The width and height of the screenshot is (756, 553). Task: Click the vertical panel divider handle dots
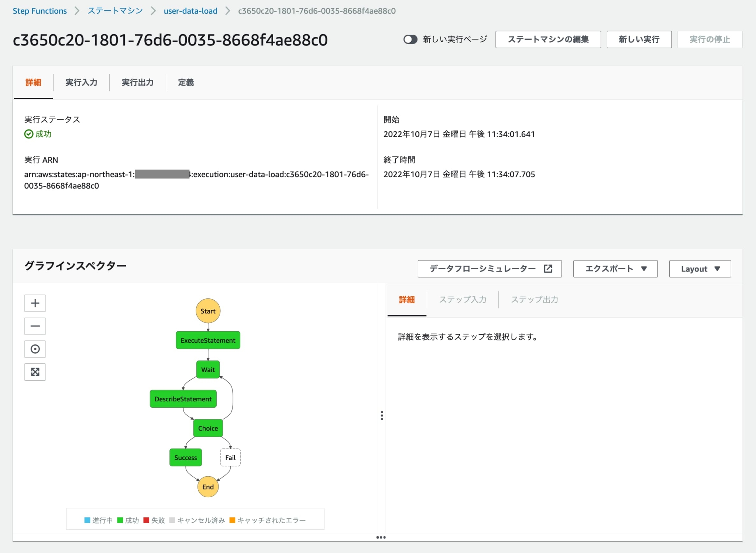(382, 415)
